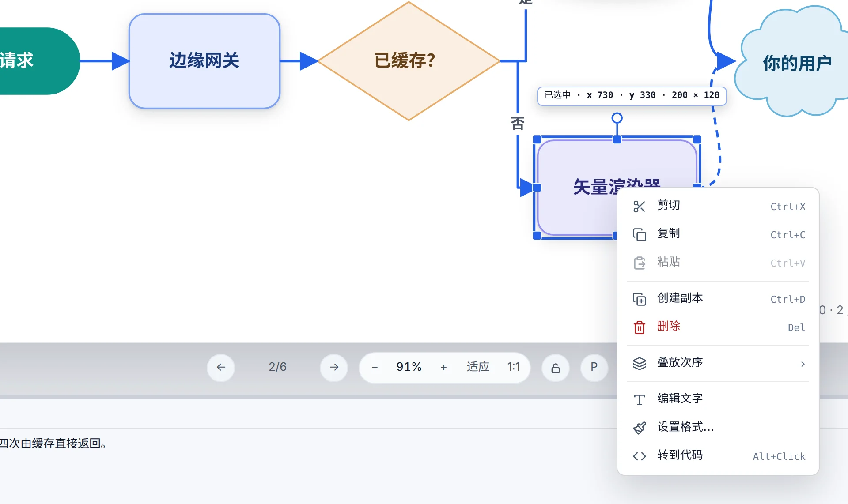
Task: Click the top-middle handle of the selected shape
Action: pos(617,139)
